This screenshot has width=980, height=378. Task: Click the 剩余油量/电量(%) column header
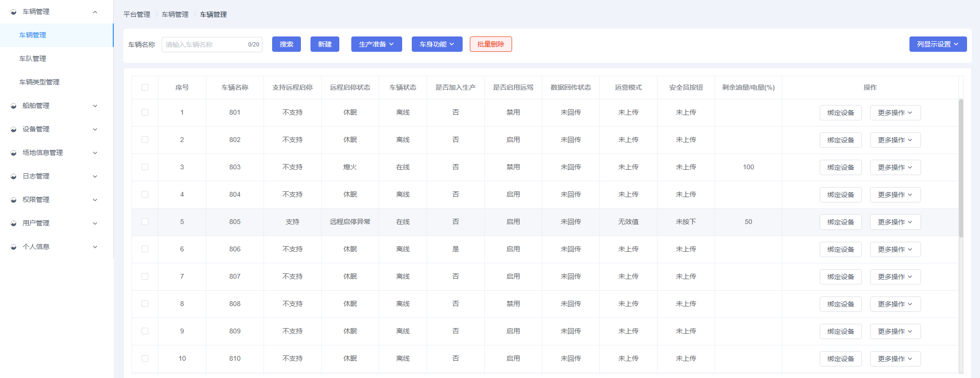pos(748,87)
